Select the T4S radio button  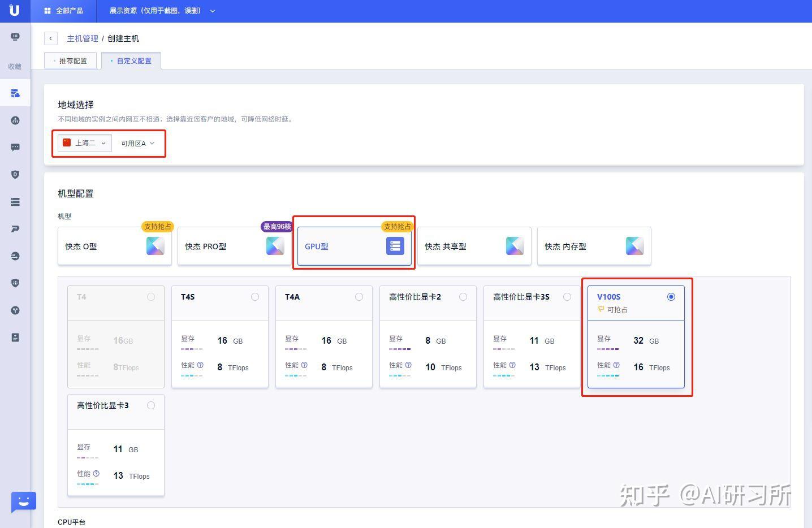coord(255,296)
